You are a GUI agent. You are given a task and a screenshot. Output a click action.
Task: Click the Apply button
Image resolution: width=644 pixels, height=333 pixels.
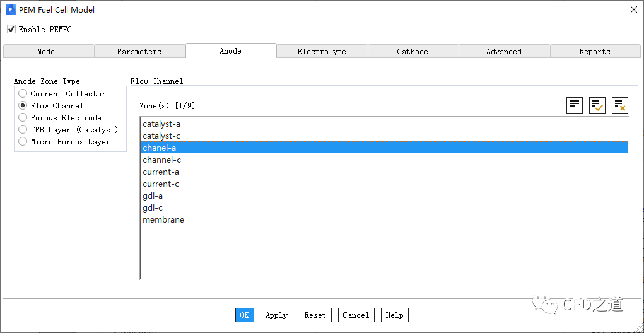point(277,315)
